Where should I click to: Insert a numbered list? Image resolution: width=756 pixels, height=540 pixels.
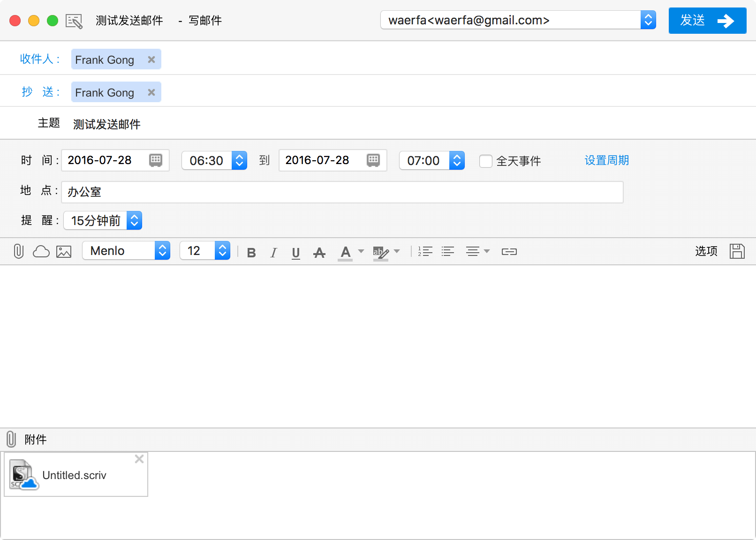coord(425,252)
